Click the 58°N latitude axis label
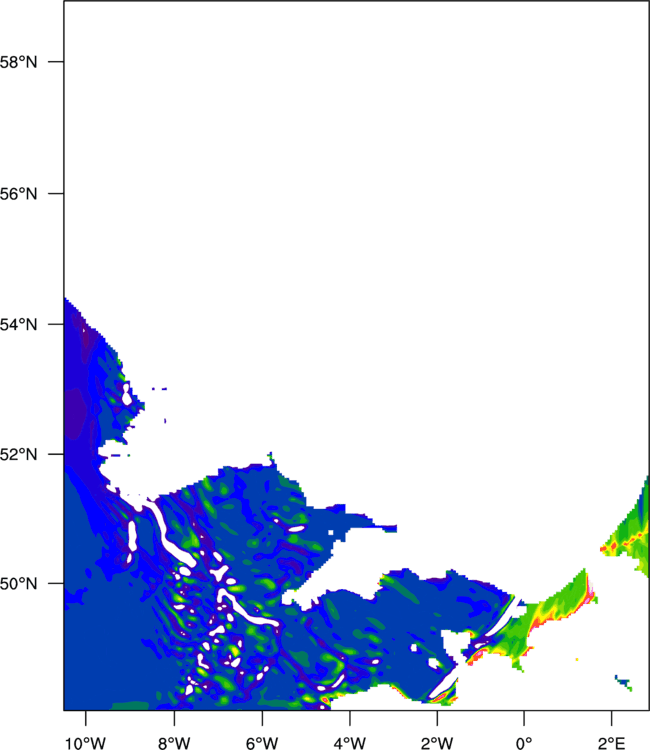This screenshot has width=650, height=750. click(x=18, y=62)
